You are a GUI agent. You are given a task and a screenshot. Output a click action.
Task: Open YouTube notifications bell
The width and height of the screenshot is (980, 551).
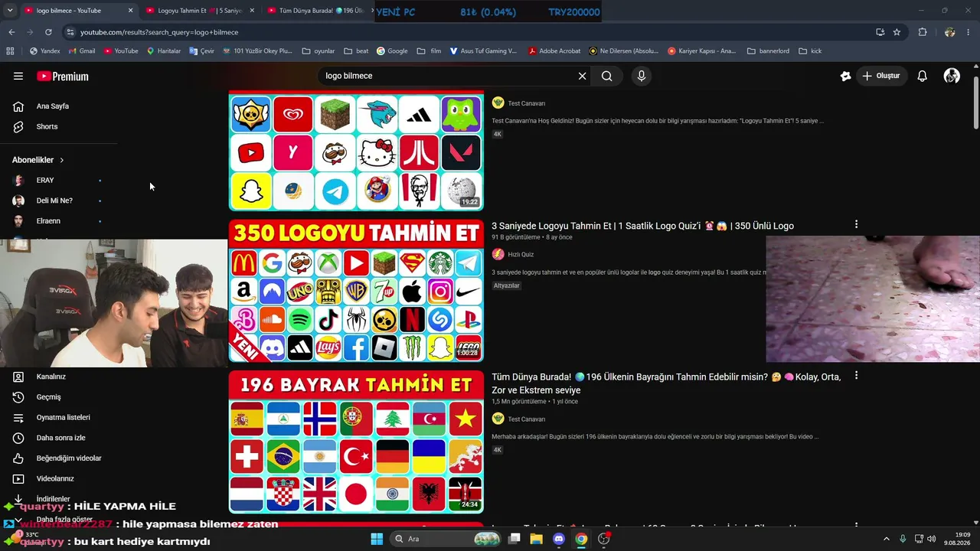(x=923, y=76)
